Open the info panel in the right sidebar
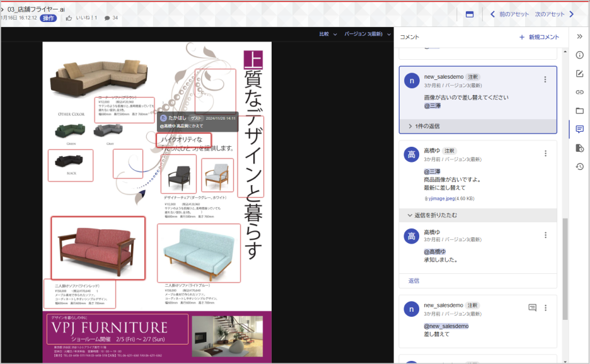Viewport: 590px width, 364px height. 579,55
